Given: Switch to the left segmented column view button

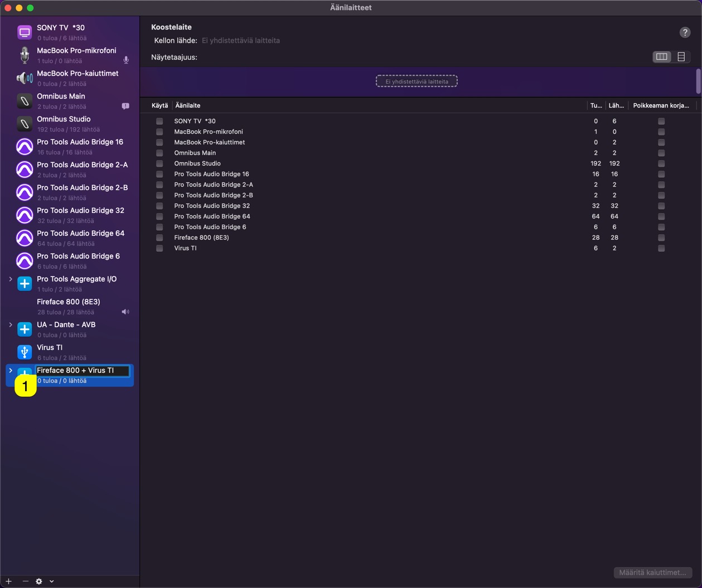Looking at the screenshot, I should pos(662,57).
